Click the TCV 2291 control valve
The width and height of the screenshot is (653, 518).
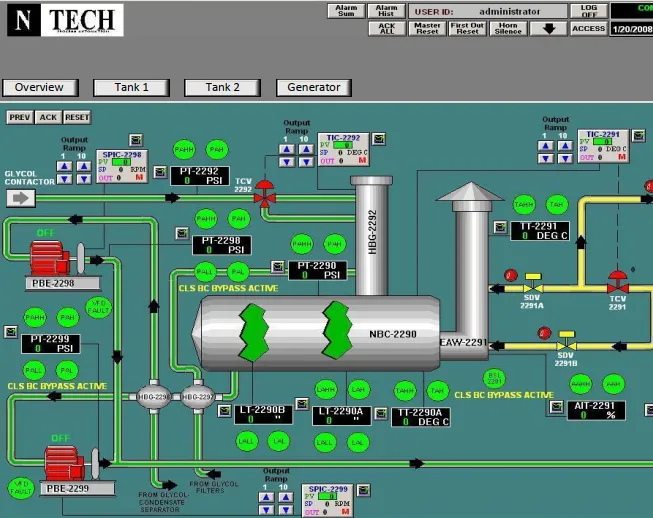pyautogui.click(x=617, y=277)
